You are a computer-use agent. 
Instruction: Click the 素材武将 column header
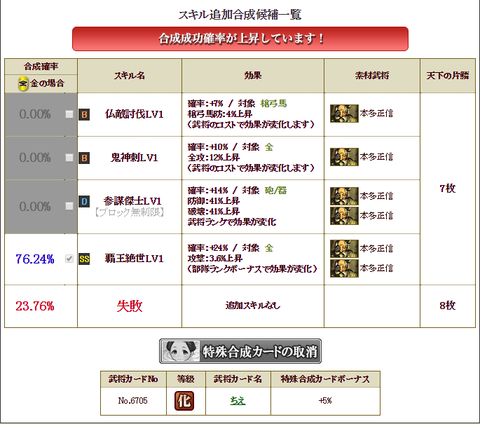click(x=372, y=76)
